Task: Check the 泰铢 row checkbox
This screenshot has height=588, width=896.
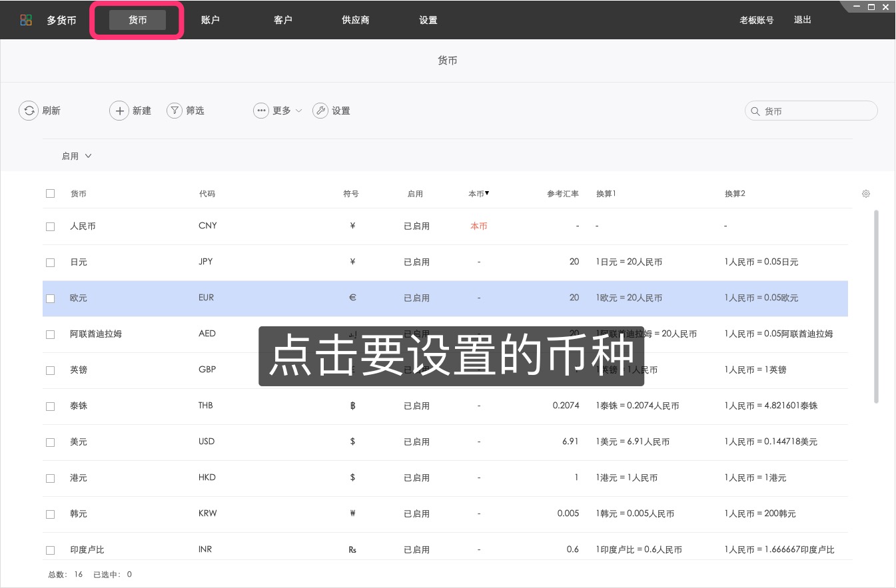Action: [x=51, y=406]
